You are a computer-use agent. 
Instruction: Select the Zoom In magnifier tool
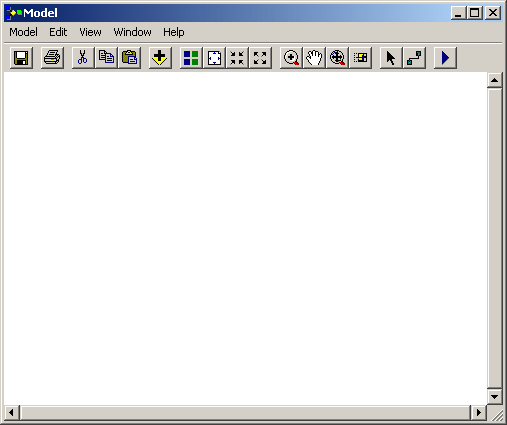tap(291, 58)
